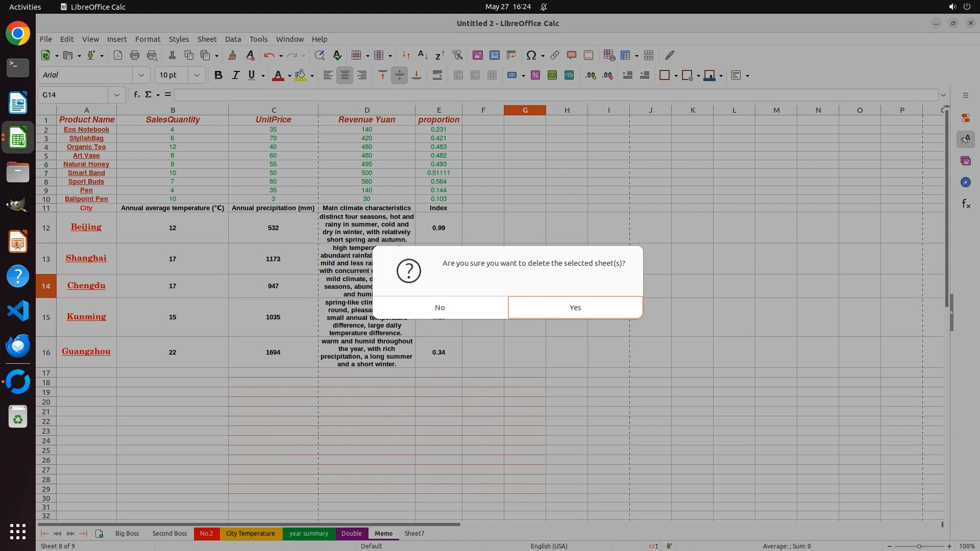Open the Data menu
980x551 pixels.
pyautogui.click(x=233, y=39)
